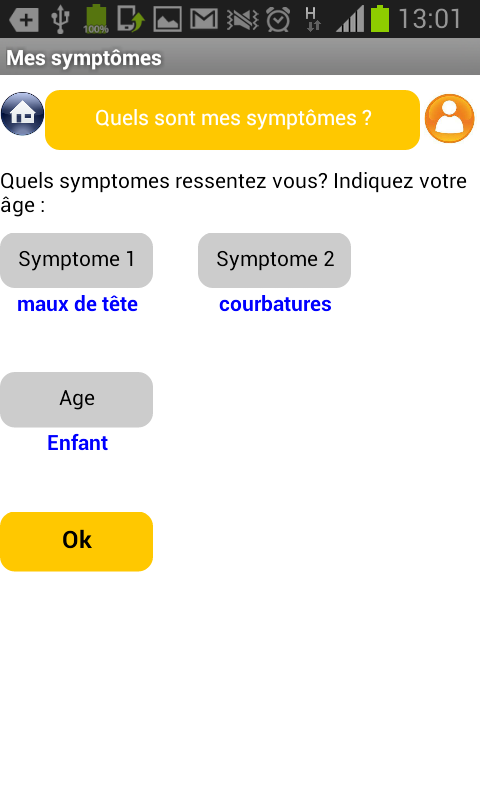Tap the Gmail notification icon
The image size is (480, 800).
(x=204, y=19)
